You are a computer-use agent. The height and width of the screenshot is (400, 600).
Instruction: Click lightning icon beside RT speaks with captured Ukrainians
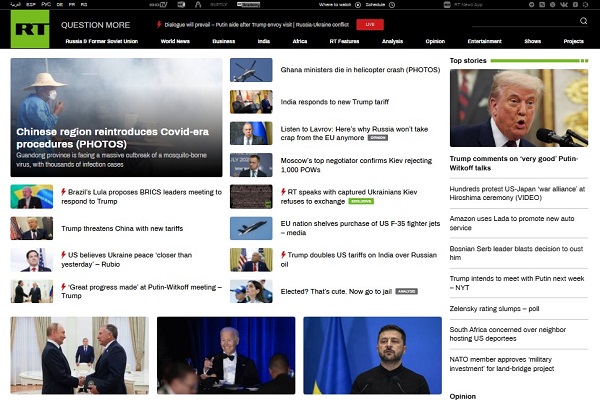[283, 192]
